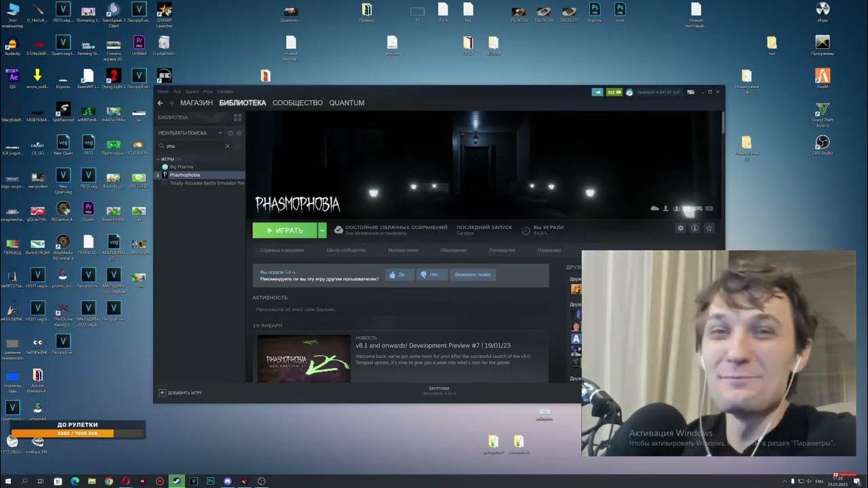The height and width of the screenshot is (488, 868).
Task: Click the Steam announcements megaphone icon
Action: [x=597, y=92]
